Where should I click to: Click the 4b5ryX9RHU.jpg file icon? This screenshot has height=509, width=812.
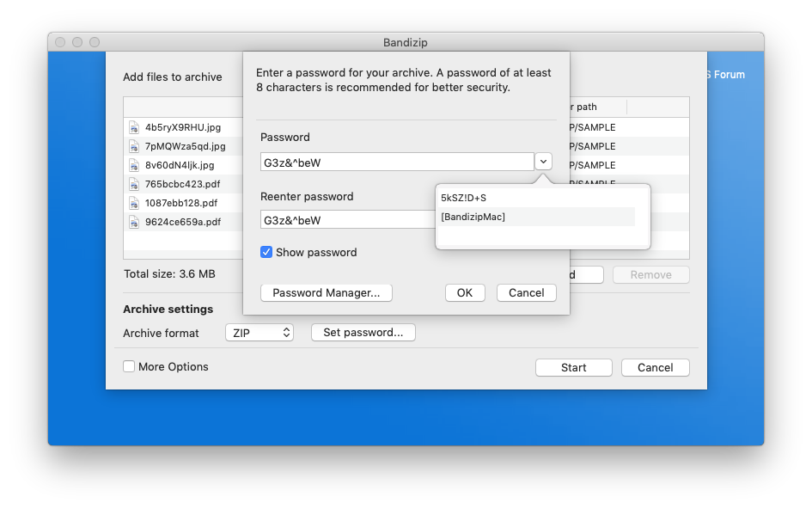(x=134, y=127)
